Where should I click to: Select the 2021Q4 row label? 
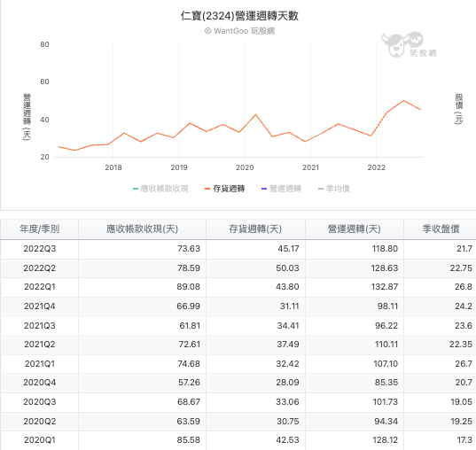(x=40, y=306)
